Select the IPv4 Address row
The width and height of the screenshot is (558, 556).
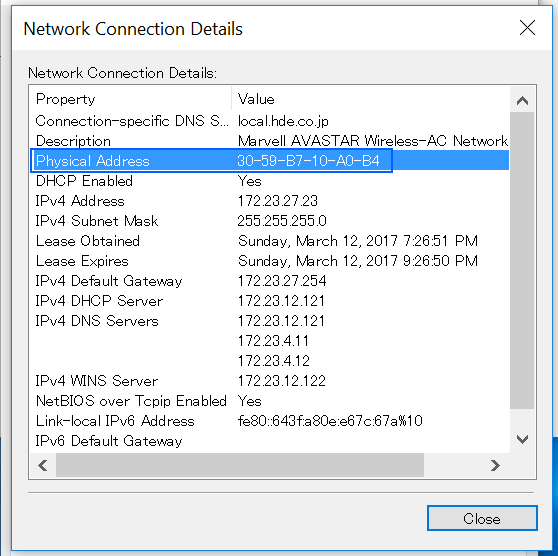tap(270, 201)
